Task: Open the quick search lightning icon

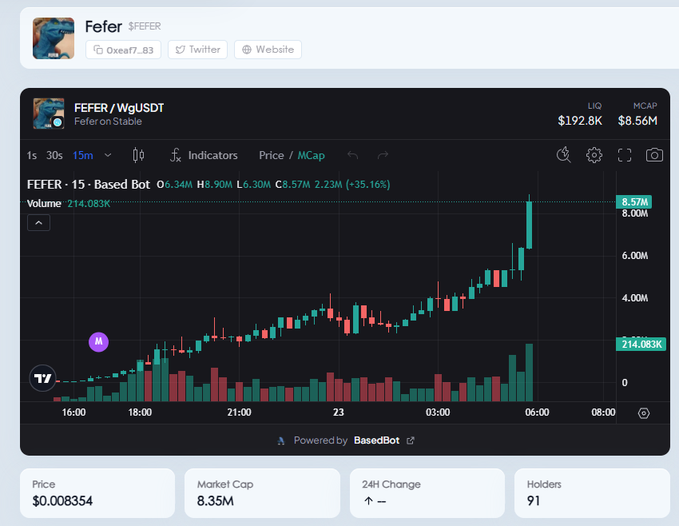Action: pos(563,155)
